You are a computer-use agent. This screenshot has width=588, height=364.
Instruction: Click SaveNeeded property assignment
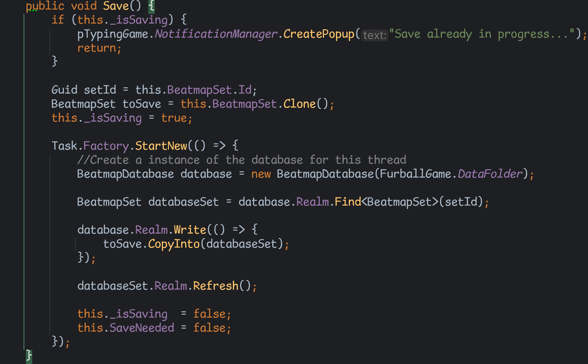pos(142,328)
